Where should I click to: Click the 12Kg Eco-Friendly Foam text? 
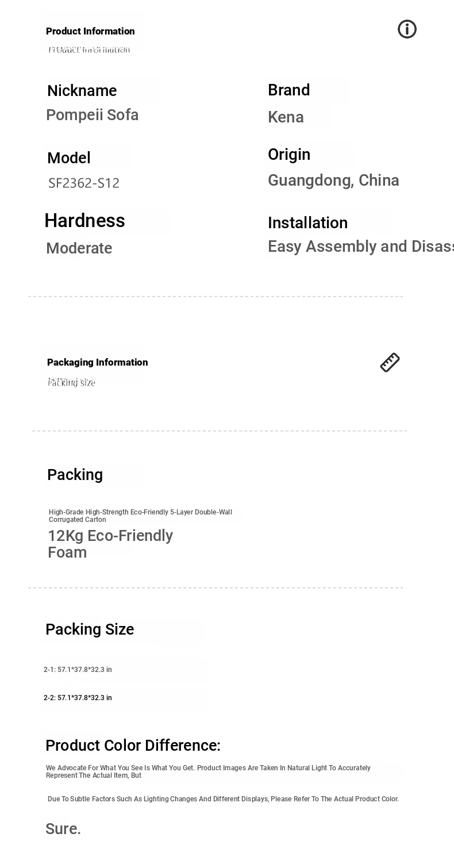(110, 544)
